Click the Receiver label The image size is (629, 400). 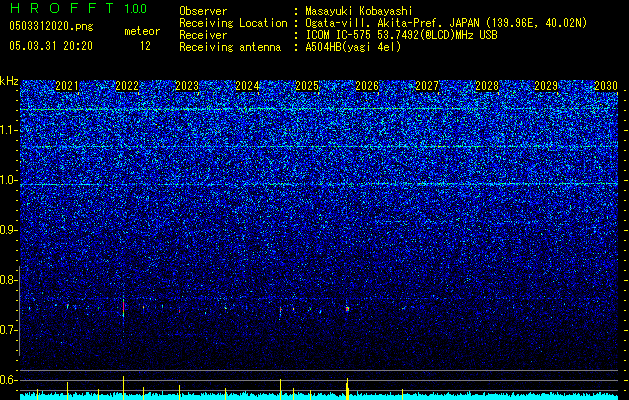click(203, 35)
